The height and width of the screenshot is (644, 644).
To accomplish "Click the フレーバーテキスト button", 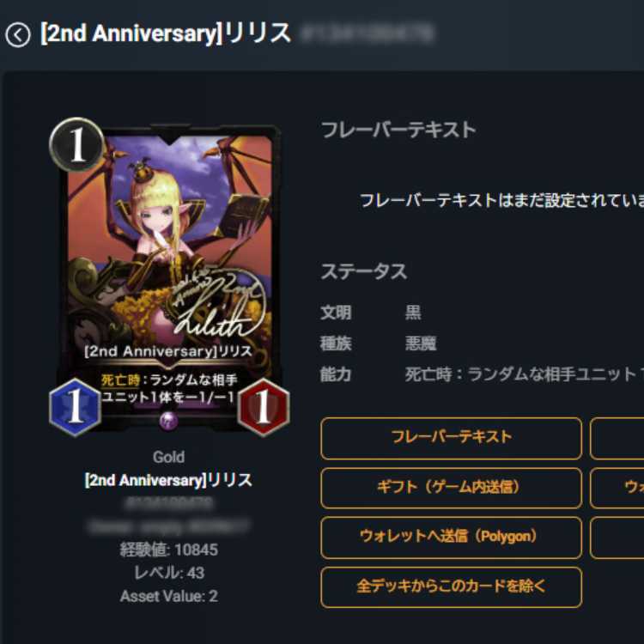I will pos(451,438).
